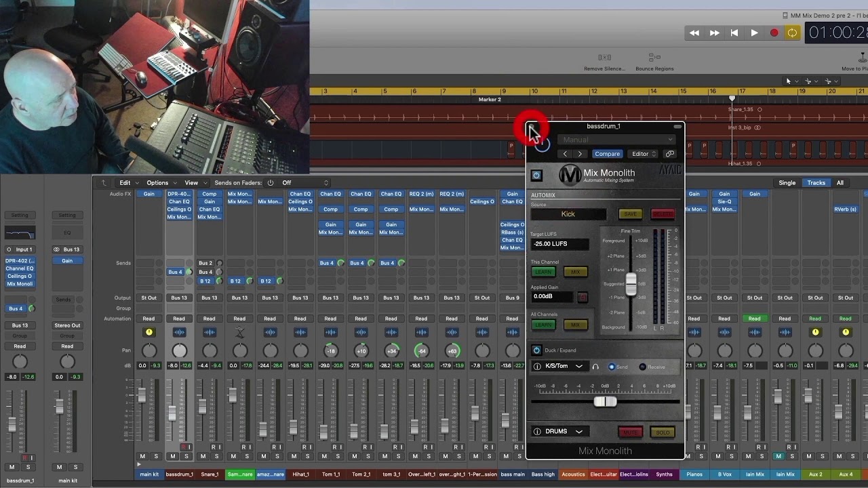Switch mixer to Tracks view

pyautogui.click(x=816, y=183)
